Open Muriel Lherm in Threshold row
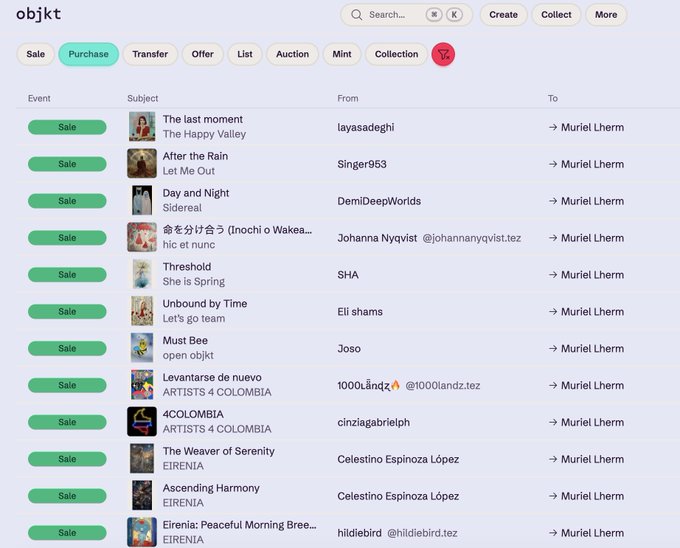 pyautogui.click(x=592, y=274)
